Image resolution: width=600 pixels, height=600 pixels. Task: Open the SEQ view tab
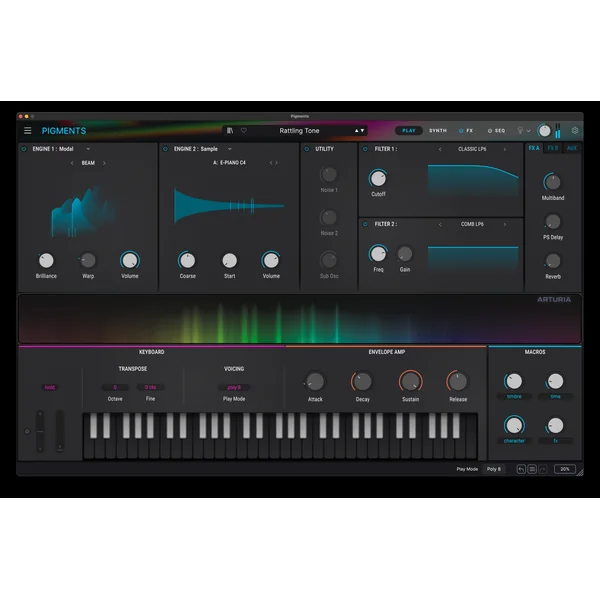coord(500,130)
